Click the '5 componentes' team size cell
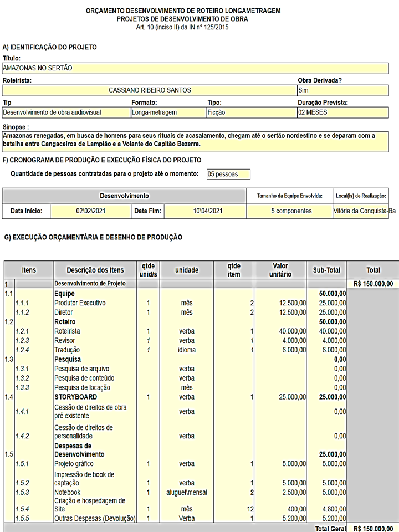Viewport: 399px width, 532px height. pyautogui.click(x=289, y=211)
